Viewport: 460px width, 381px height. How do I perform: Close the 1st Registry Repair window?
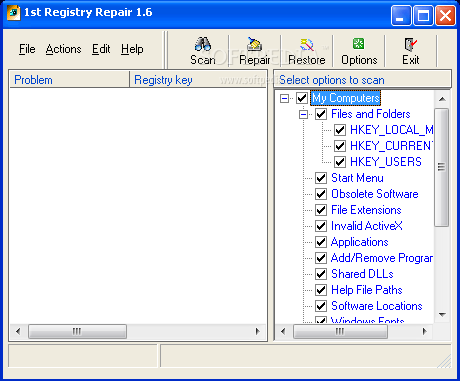point(445,15)
